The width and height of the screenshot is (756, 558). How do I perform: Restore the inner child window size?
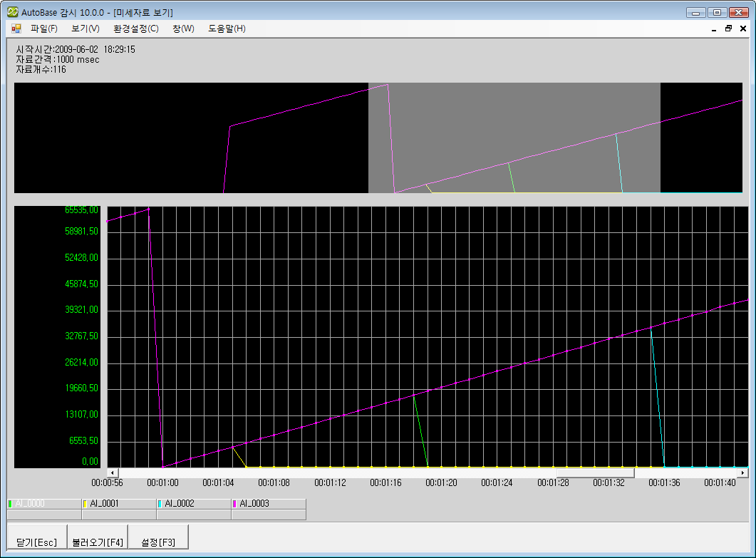point(728,29)
